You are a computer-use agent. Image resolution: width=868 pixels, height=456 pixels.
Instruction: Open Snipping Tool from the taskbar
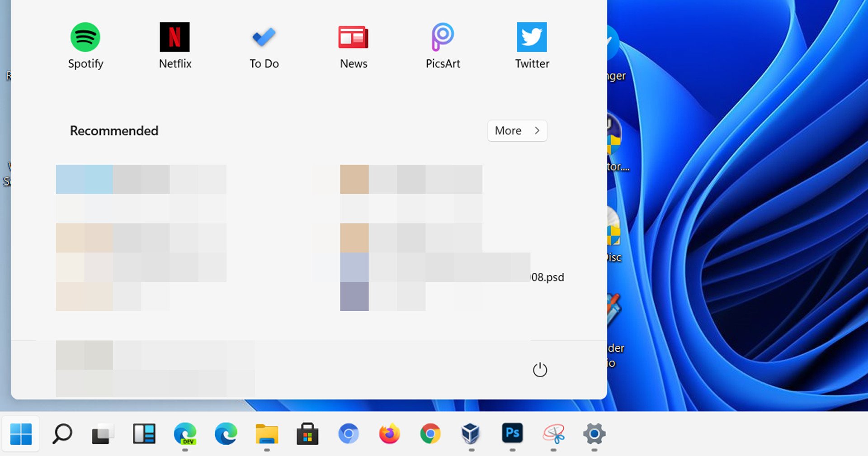coord(553,434)
